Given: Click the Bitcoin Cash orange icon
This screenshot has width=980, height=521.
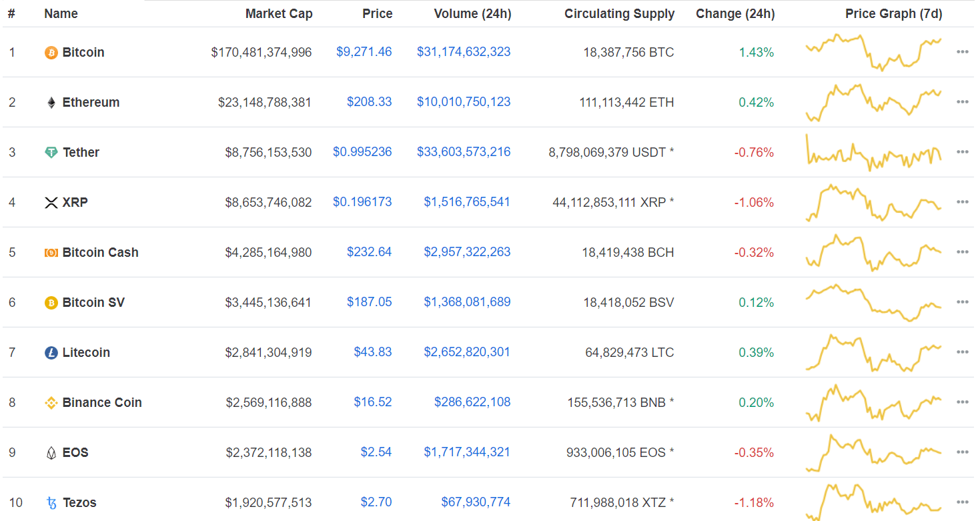Looking at the screenshot, I should [51, 252].
